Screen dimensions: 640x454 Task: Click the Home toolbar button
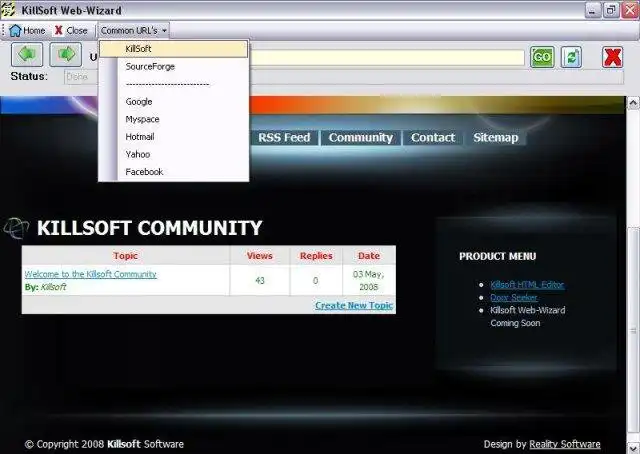[27, 31]
